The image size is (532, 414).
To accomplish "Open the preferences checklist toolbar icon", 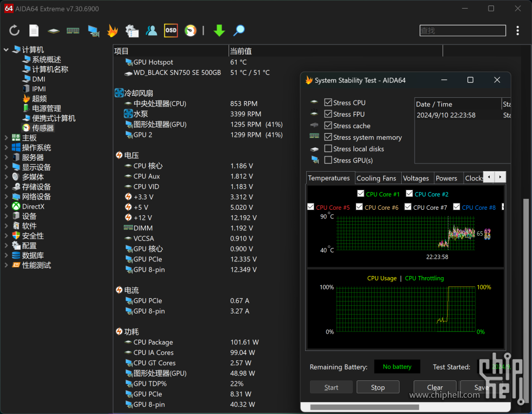I will (x=132, y=31).
